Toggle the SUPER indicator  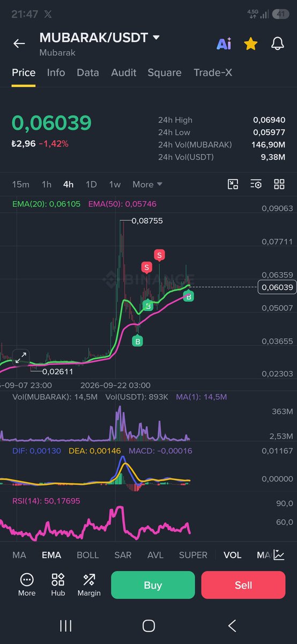[193, 555]
